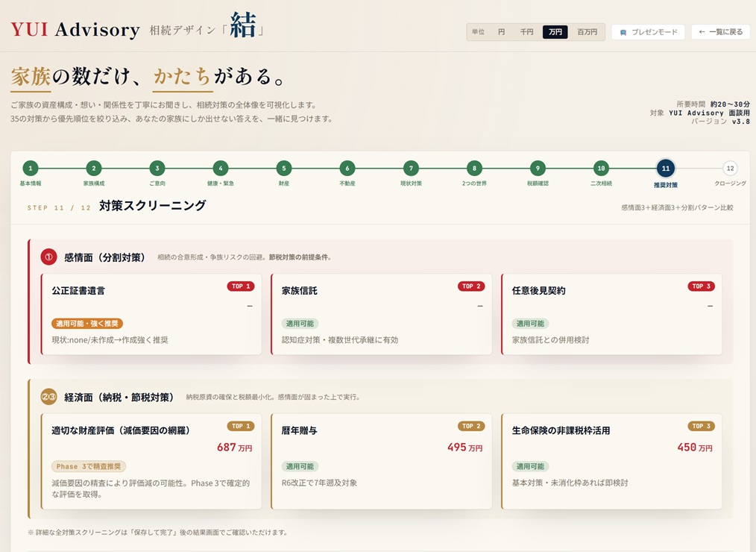Advance to step 12 クロージング circle
The width and height of the screenshot is (756, 552).
(730, 169)
